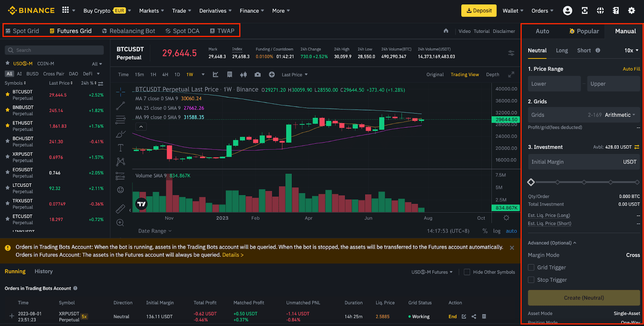This screenshot has width=644, height=326.
Task: Open the Tutorial link
Action: click(481, 31)
